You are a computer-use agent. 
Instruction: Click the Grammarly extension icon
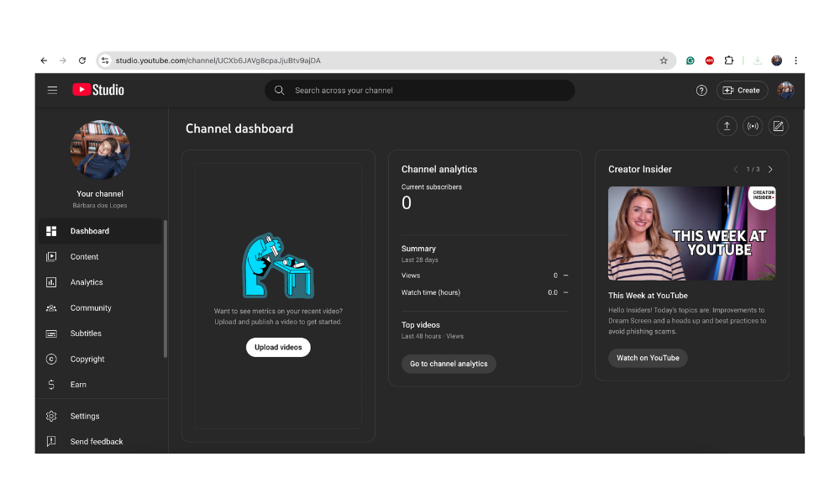[690, 60]
